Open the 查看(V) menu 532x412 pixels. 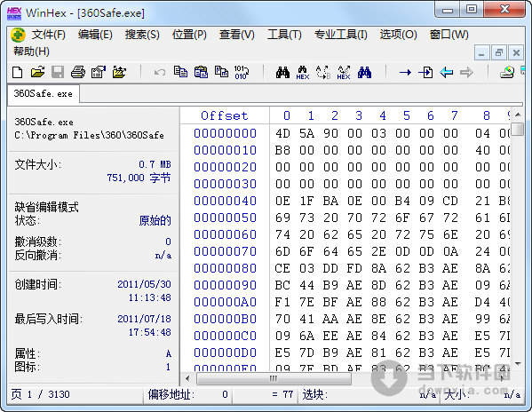click(x=237, y=35)
